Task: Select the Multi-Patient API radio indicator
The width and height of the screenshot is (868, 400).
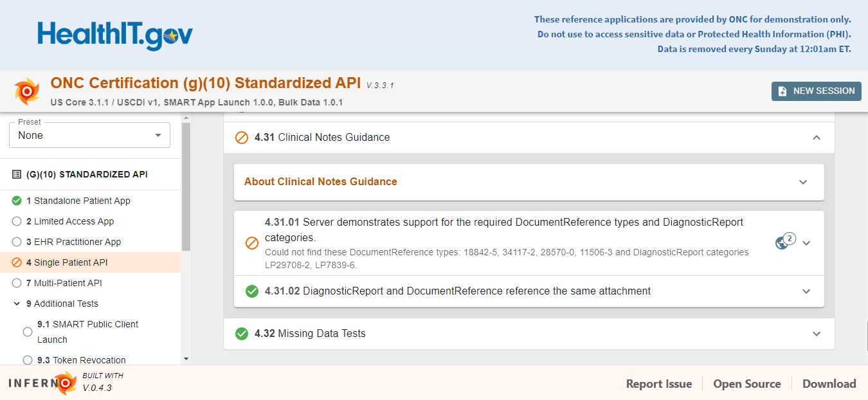Action: point(17,283)
